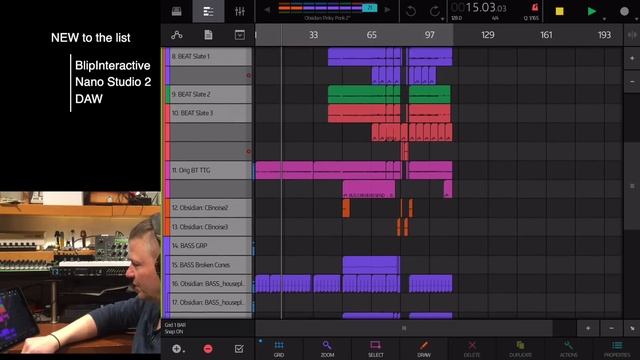The height and width of the screenshot is (360, 640).
Task: Switch to the song arrangement view
Action: 208,11
